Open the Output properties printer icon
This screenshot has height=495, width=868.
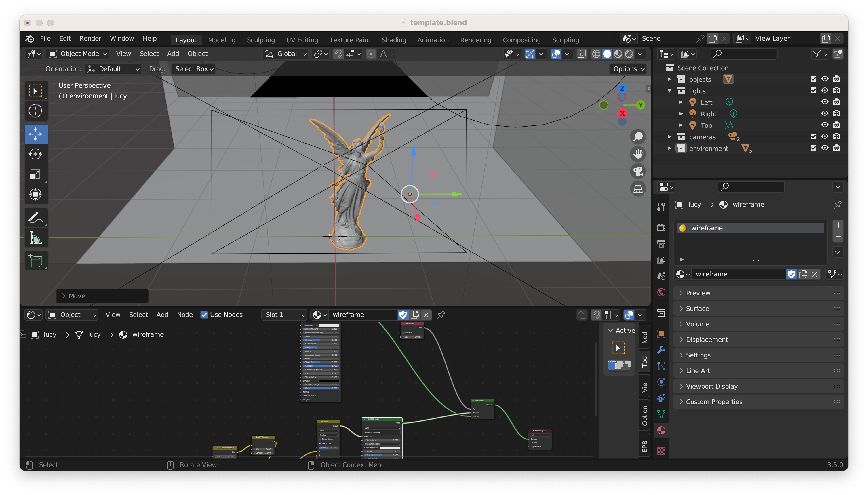661,243
